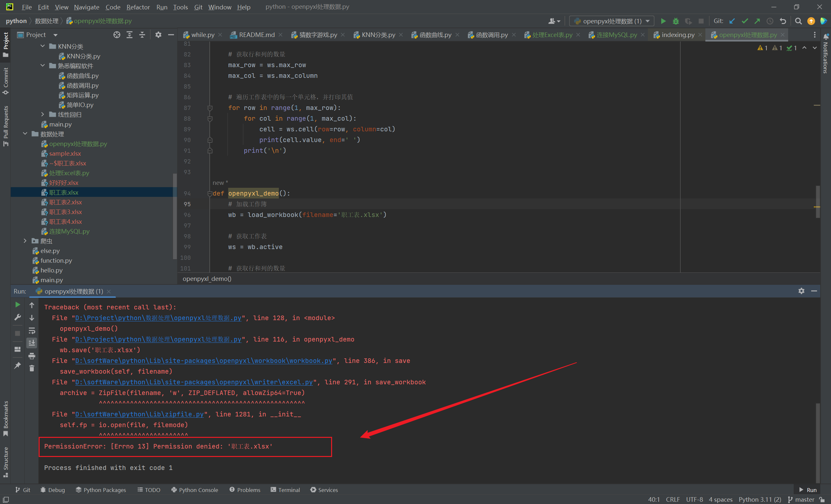Click Git update project arrow icon
Screen dimensions: 831x504
732,21
